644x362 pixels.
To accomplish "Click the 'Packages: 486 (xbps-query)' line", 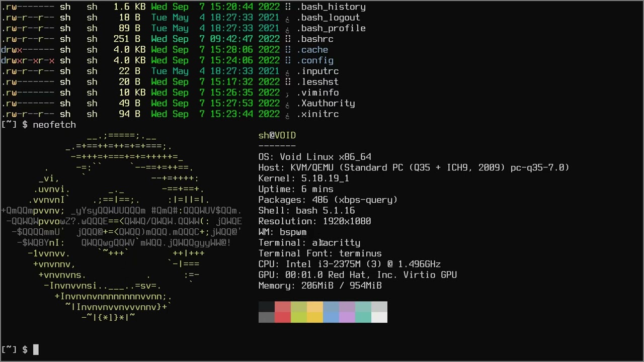I will [x=328, y=200].
